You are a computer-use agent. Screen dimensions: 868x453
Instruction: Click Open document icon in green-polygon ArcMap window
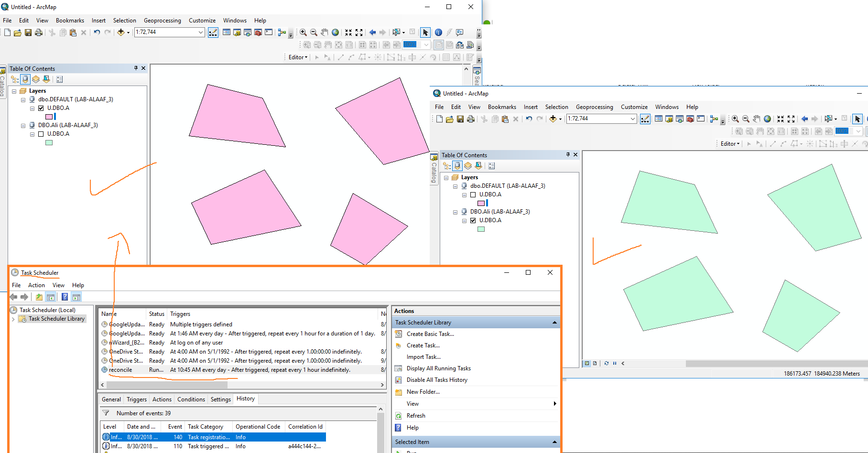(450, 119)
